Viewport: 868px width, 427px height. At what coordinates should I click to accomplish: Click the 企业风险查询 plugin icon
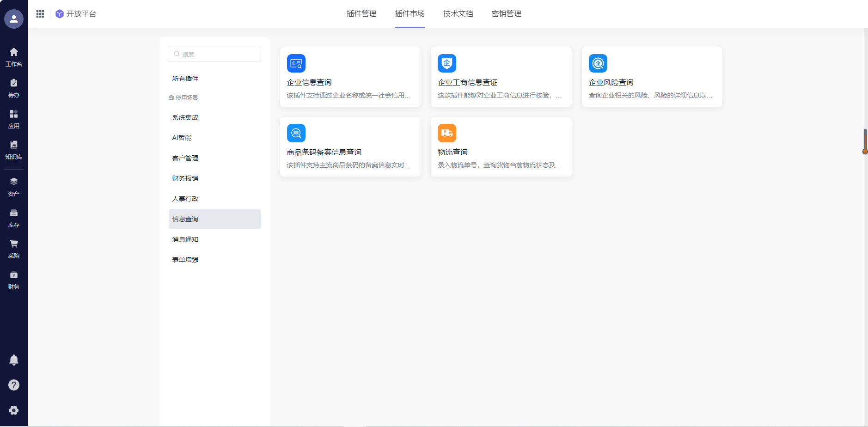tap(598, 63)
